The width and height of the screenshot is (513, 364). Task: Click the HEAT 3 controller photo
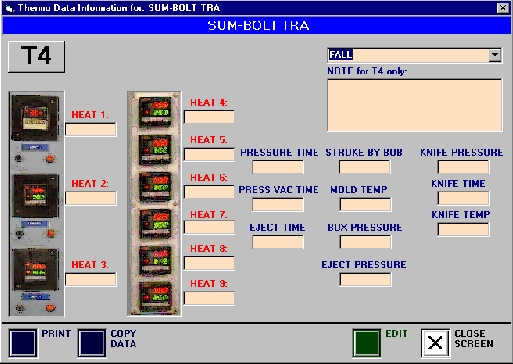click(x=36, y=269)
